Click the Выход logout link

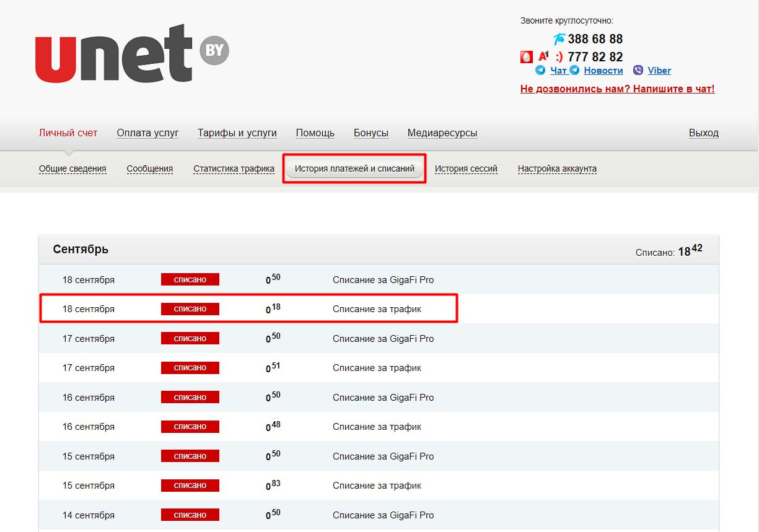703,133
